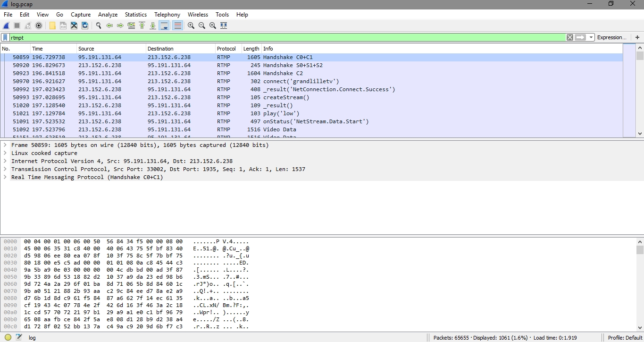The width and height of the screenshot is (644, 342).
Task: Expand the Real Time Messaging Protocol details
Action: coord(5,177)
